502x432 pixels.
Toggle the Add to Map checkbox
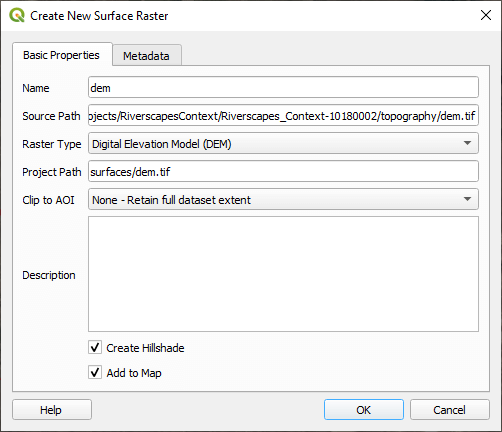[x=95, y=372]
